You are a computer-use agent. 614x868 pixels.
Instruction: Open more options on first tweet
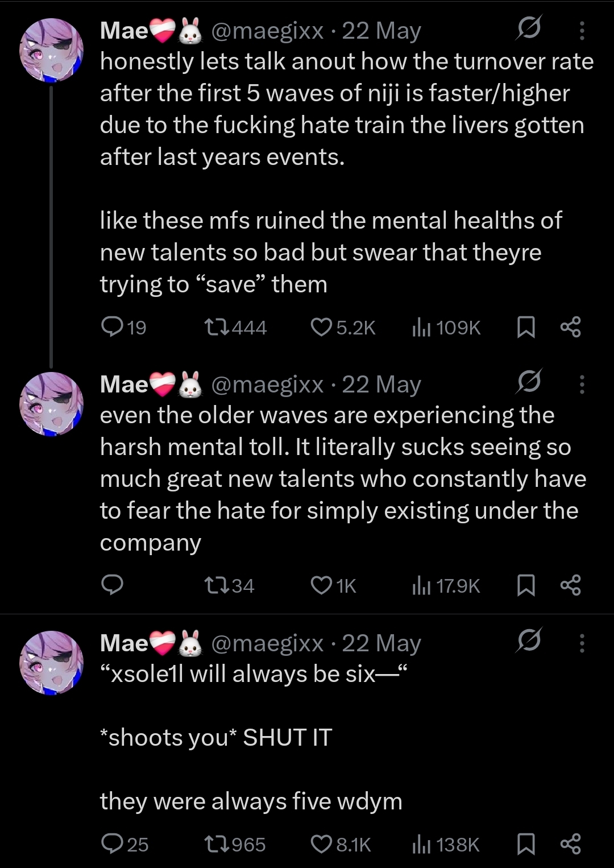coord(582,31)
